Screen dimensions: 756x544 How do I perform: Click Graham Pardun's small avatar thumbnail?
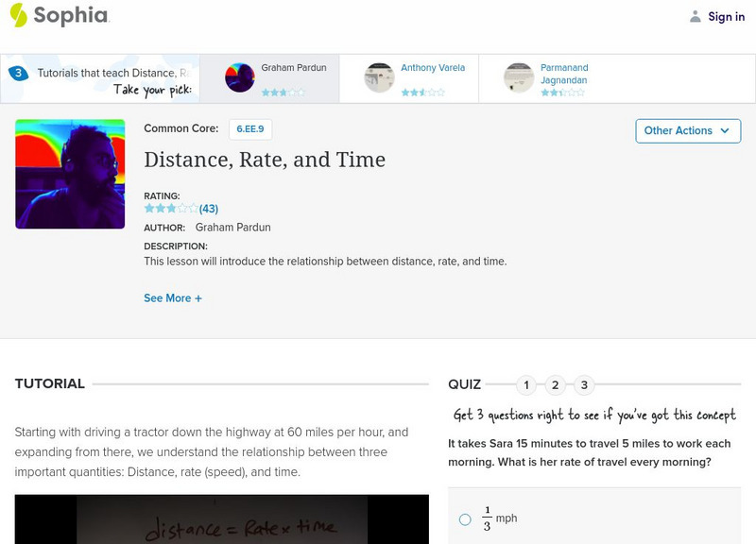[x=240, y=77]
